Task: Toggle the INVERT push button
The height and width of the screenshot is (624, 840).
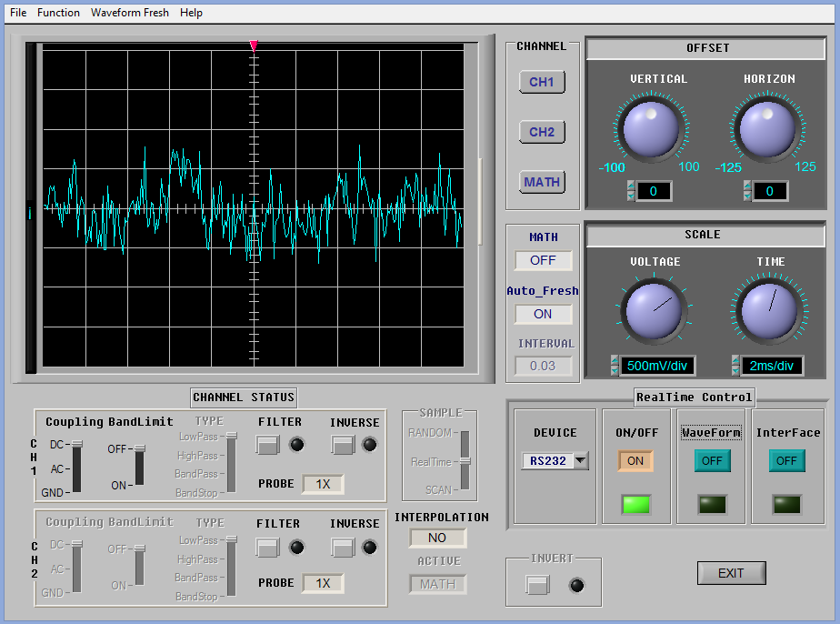Action: tap(537, 585)
